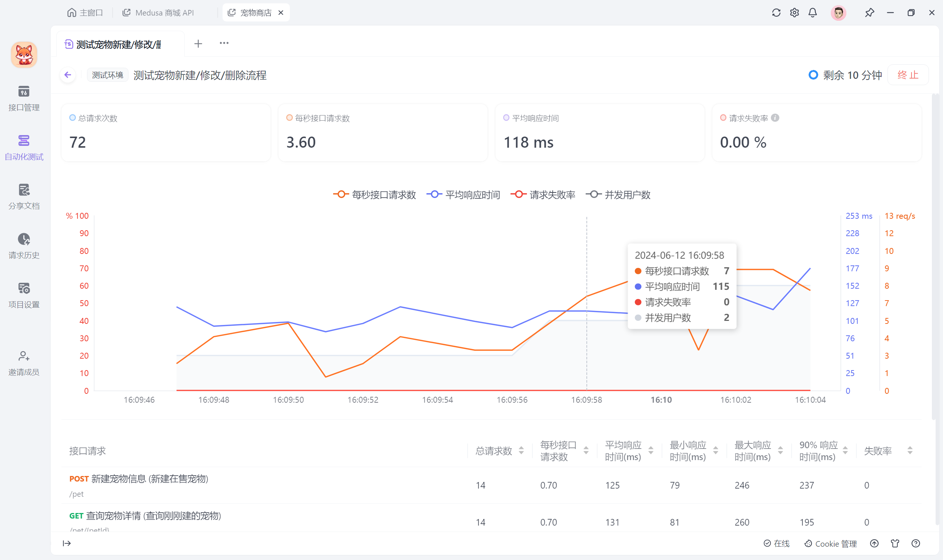Click the refresh icon in title bar
The height and width of the screenshot is (560, 943).
click(x=776, y=13)
